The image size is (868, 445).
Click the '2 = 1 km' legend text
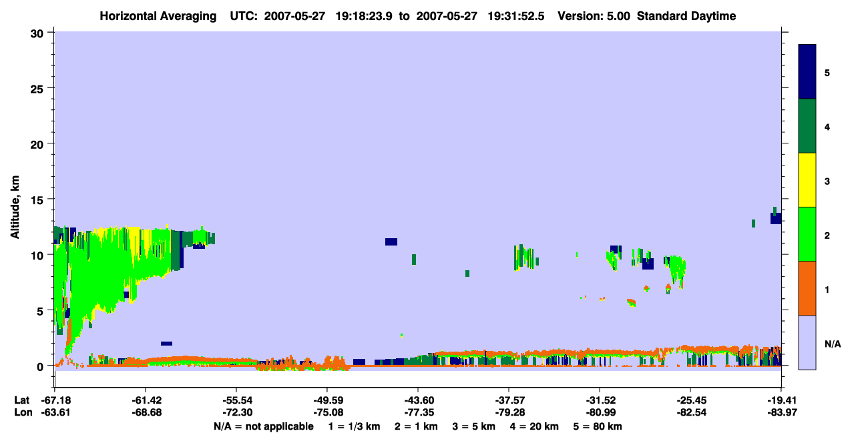point(416,426)
